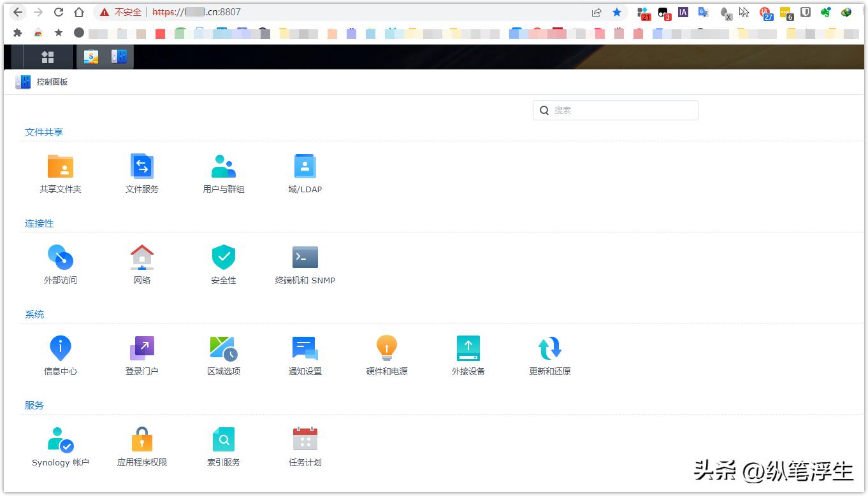Viewport: 868px width, 496px height.
Task: Open 更新和还原 (Update & Restore)
Action: [549, 353]
